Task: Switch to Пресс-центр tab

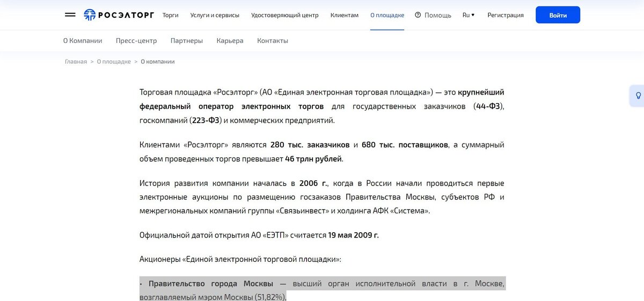Action: coord(136,41)
